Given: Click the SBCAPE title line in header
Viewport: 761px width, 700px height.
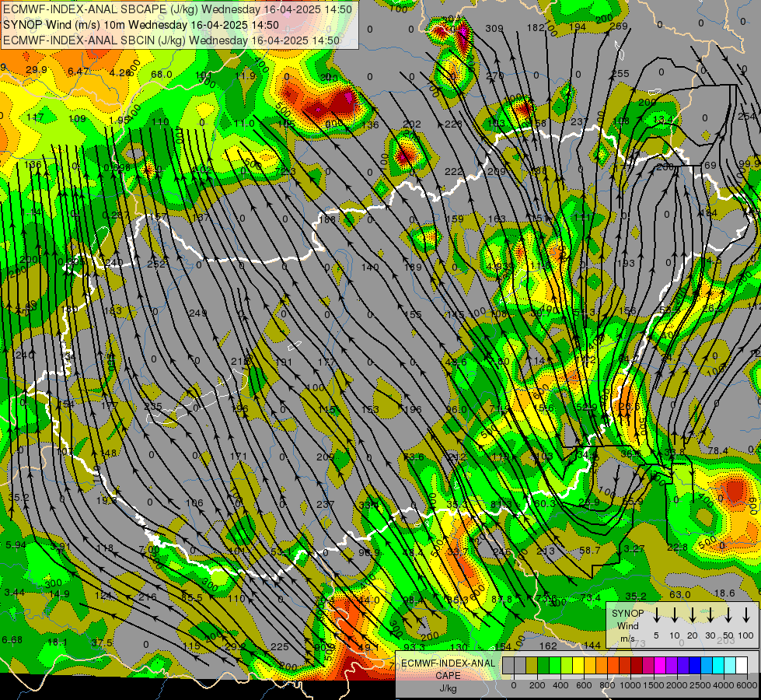Looking at the screenshot, I should click(x=178, y=9).
